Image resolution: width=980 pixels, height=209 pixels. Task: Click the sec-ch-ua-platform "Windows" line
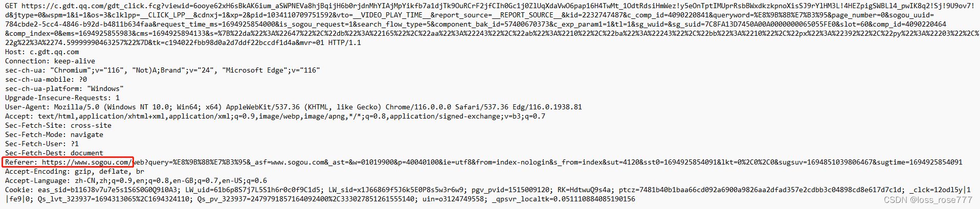[64, 88]
